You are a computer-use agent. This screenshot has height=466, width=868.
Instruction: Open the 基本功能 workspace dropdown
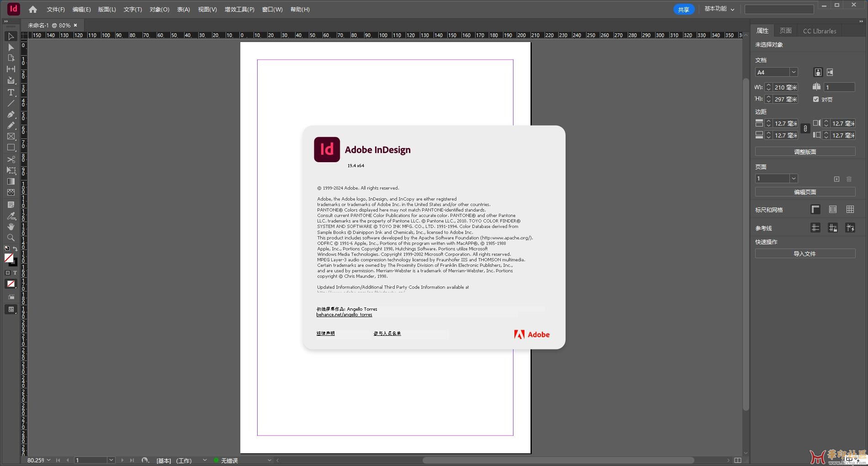[719, 9]
